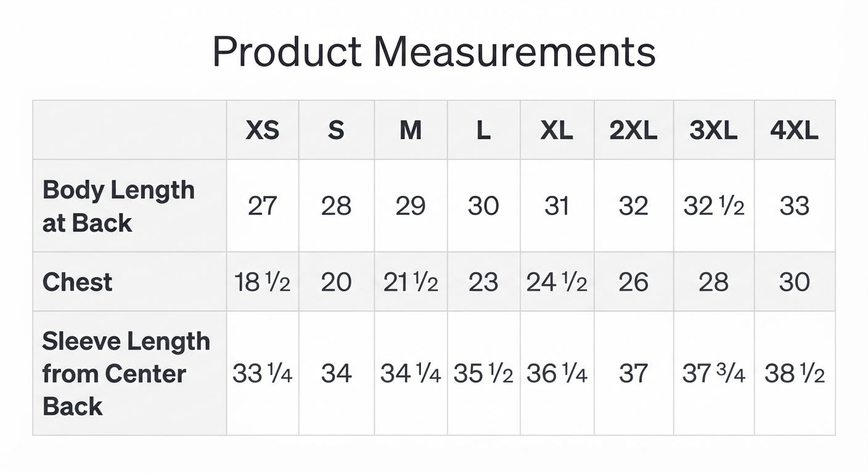Click the 3XL sleeve length value 37 ¾
Viewport: 868px width, 473px height.
point(713,373)
